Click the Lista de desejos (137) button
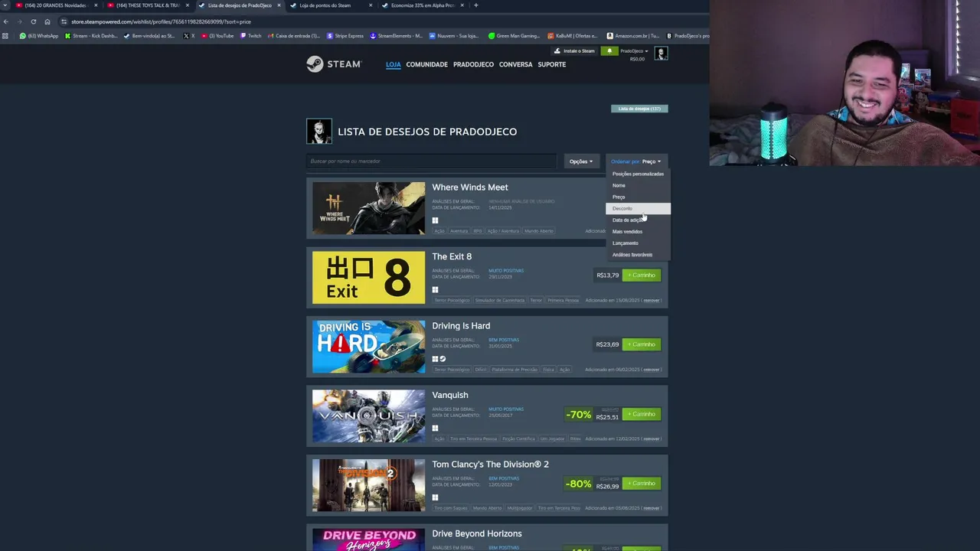Viewport: 980px width, 551px height. pyautogui.click(x=639, y=109)
